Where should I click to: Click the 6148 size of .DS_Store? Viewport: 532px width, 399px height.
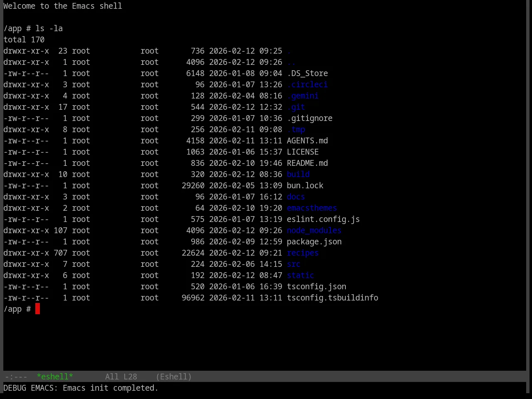point(195,74)
